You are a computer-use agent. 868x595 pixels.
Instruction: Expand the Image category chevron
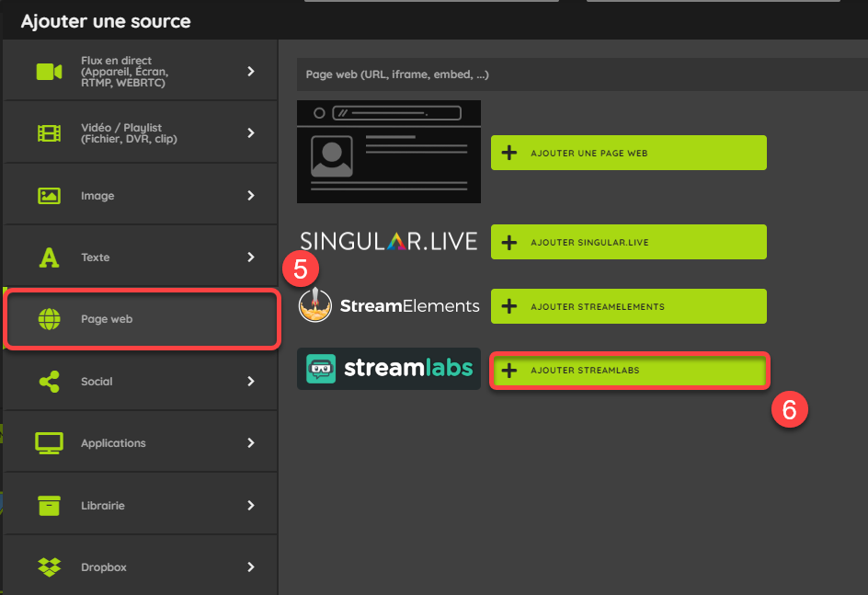(251, 195)
